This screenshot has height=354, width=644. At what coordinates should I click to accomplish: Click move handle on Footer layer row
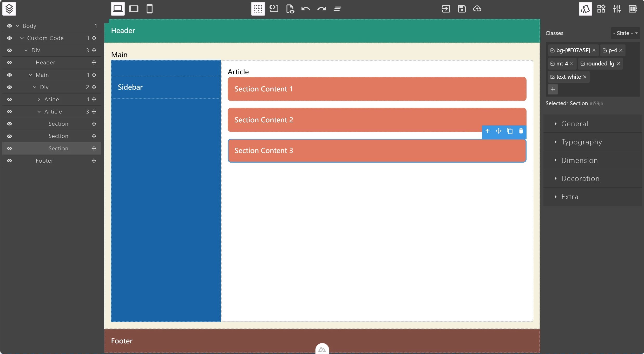tap(94, 161)
